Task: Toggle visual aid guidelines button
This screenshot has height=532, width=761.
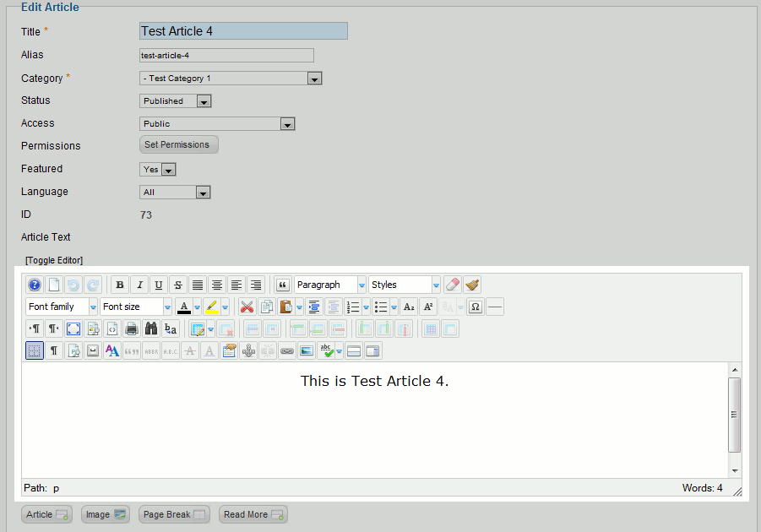Action: coord(35,350)
